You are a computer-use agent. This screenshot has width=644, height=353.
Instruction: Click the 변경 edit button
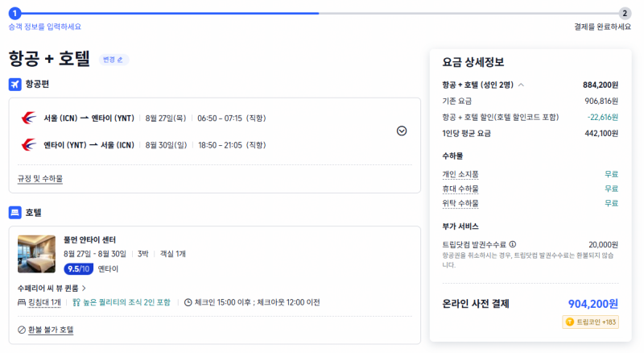(x=114, y=60)
